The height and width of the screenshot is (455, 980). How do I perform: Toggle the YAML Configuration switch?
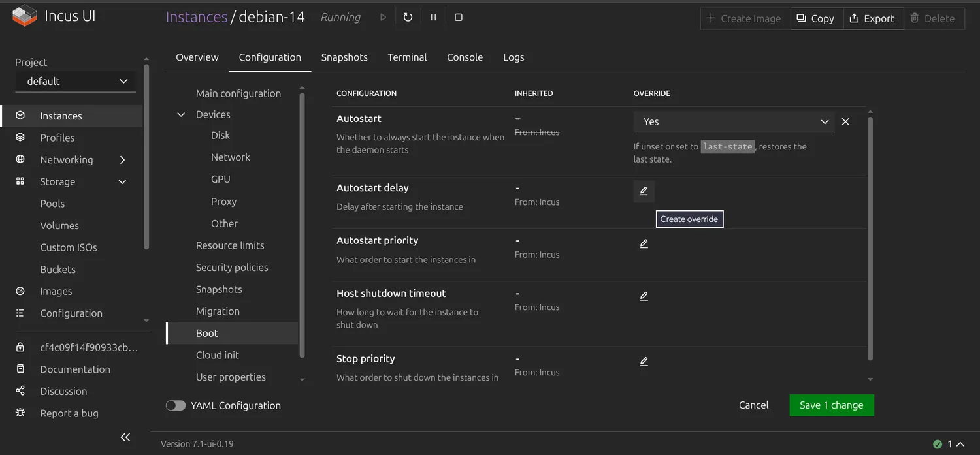click(176, 405)
